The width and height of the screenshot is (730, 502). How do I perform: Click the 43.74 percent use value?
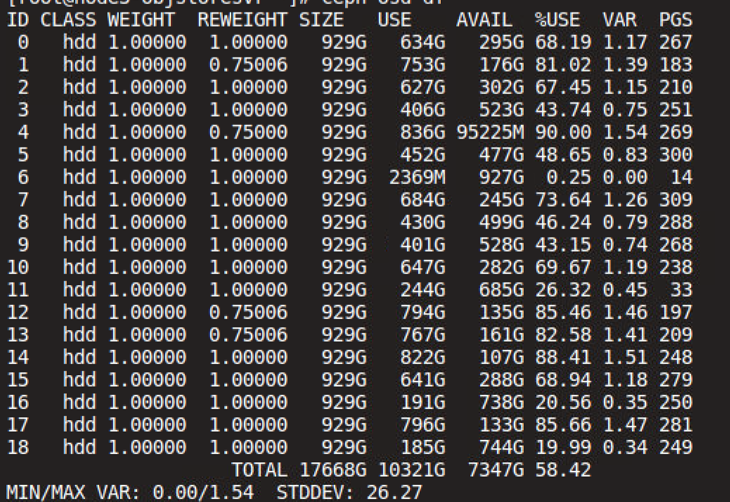(x=563, y=110)
